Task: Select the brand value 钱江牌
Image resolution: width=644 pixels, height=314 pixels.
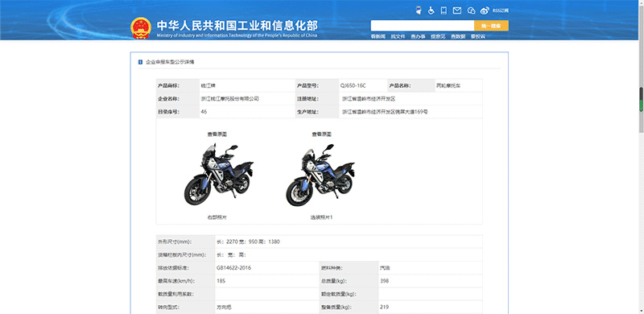Action: click(x=208, y=86)
